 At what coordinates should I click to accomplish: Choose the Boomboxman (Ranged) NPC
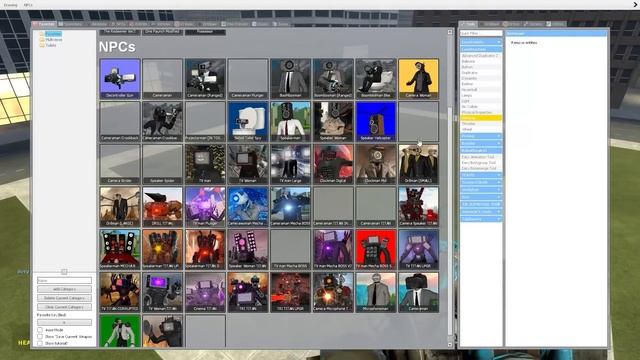(x=333, y=79)
